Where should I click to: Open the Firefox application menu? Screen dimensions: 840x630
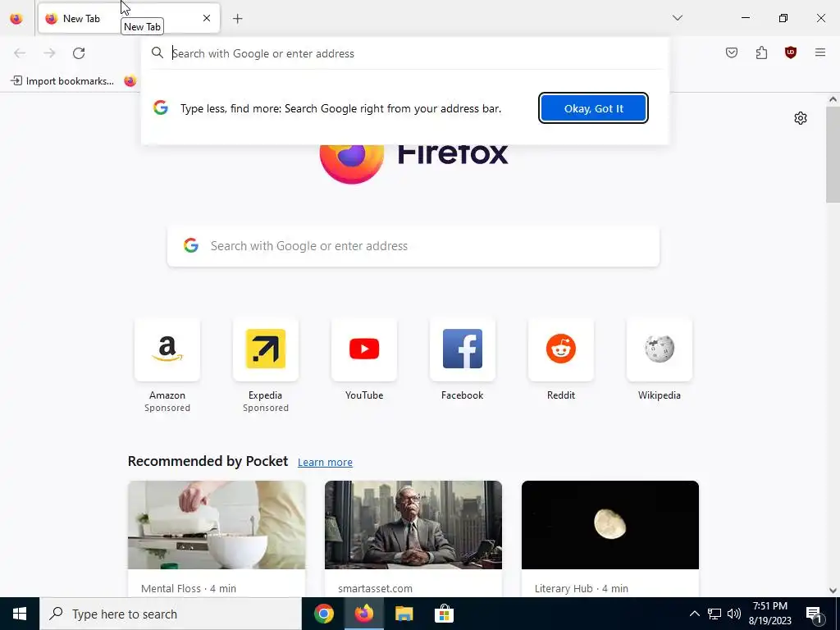pyautogui.click(x=820, y=52)
